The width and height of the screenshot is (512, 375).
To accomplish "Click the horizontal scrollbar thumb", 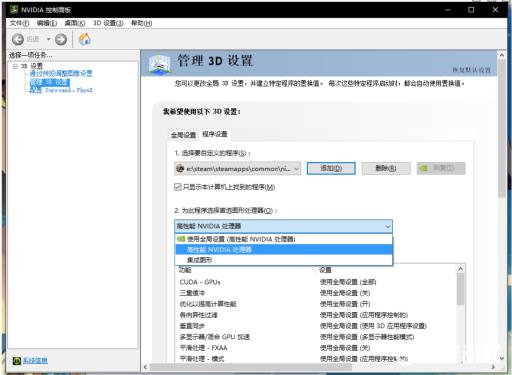I will pos(251,367).
